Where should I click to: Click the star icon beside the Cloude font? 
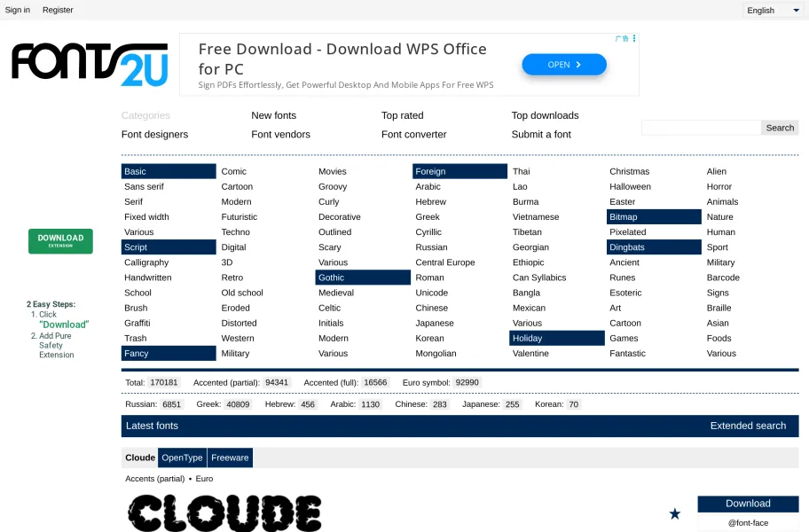(675, 513)
